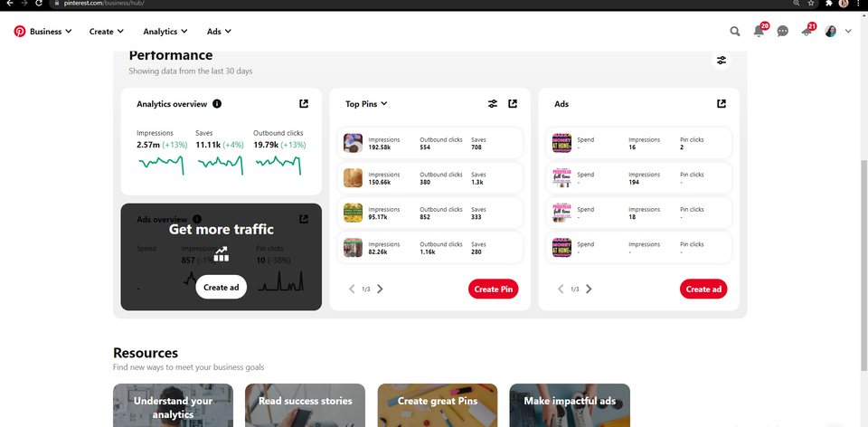Click the Pinterest logo icon
Screen dimensions: 868x427
[20, 32]
